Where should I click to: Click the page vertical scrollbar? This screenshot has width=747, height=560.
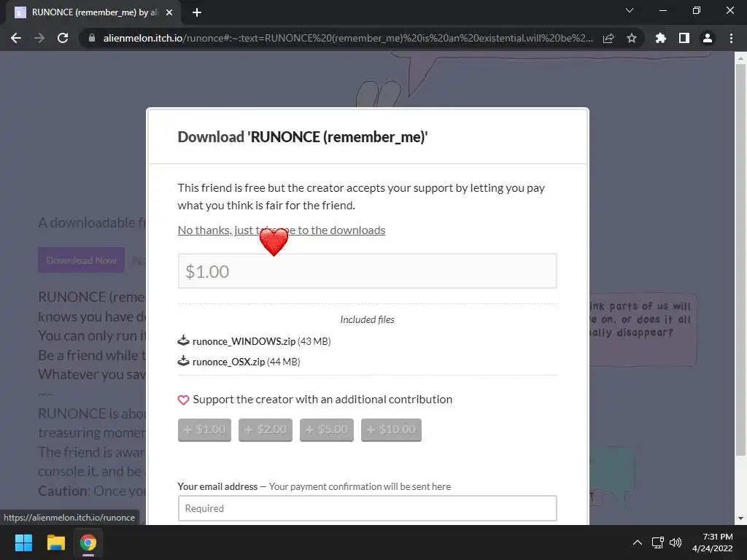[x=740, y=260]
